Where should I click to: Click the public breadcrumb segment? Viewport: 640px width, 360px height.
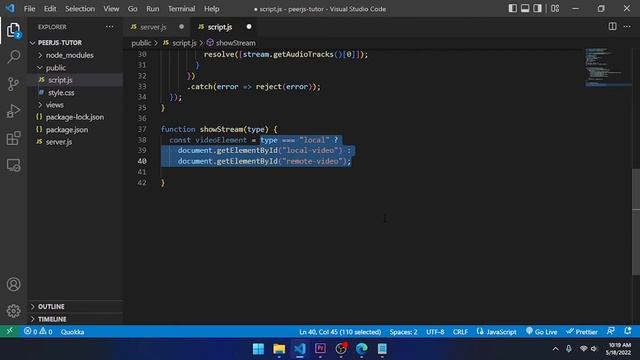(x=141, y=43)
